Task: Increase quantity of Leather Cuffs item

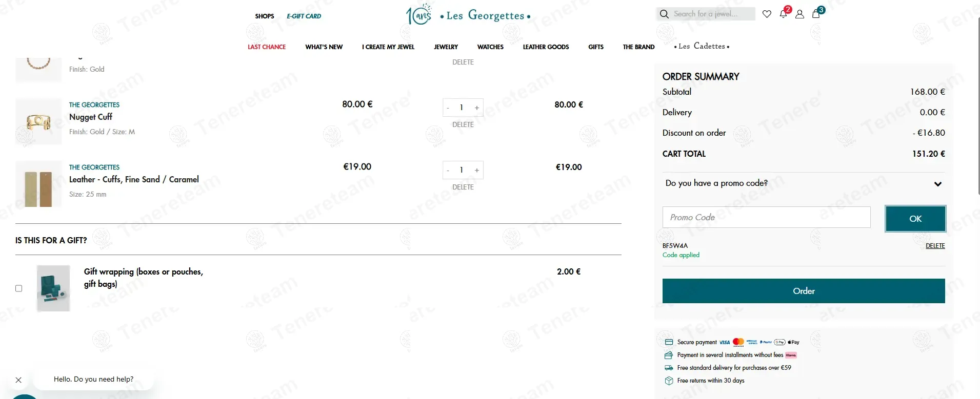Action: [477, 170]
